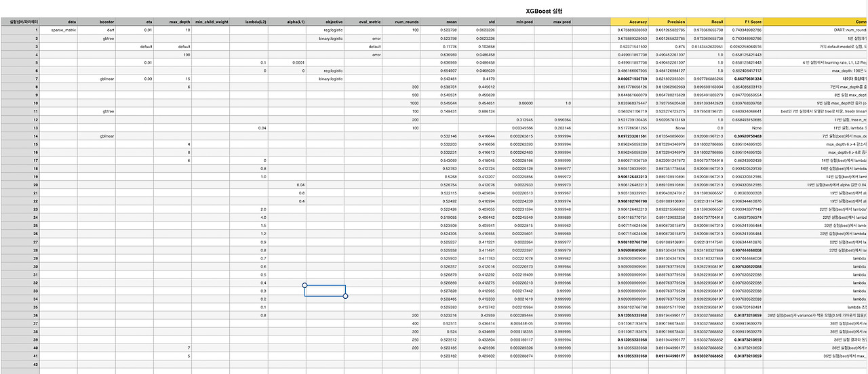
Task: Click the min pred '0.00000' cell
Action: click(x=515, y=103)
